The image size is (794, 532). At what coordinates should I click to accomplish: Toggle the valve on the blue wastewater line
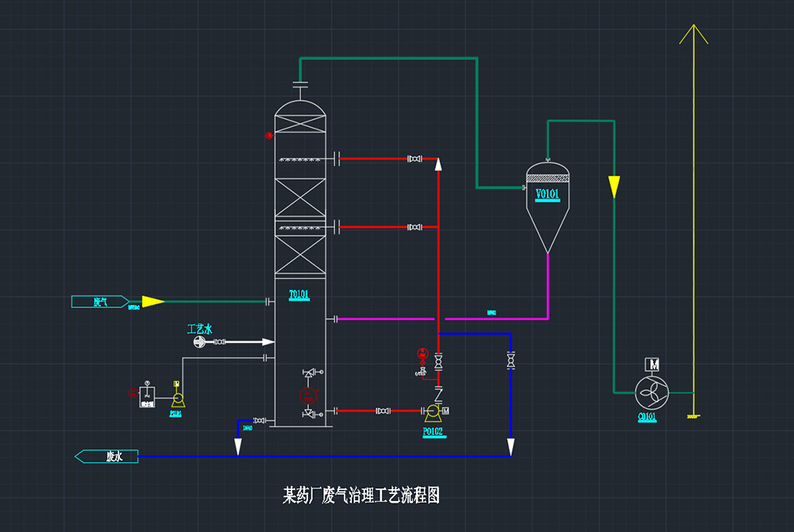click(511, 361)
